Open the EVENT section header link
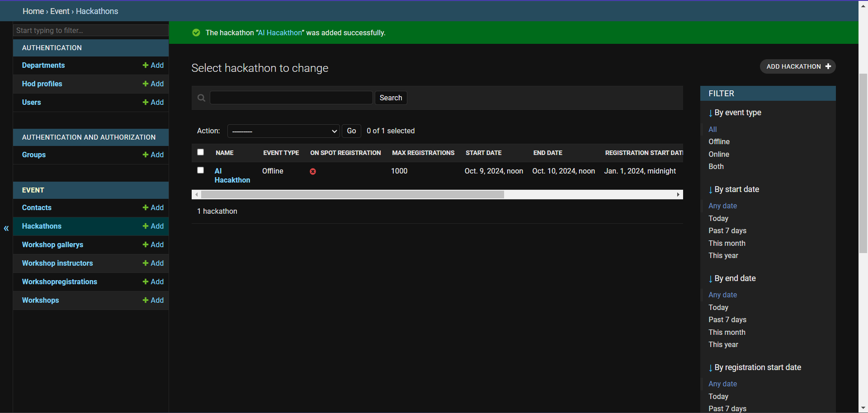Image resolution: width=868 pixels, height=413 pixels. pos(33,190)
